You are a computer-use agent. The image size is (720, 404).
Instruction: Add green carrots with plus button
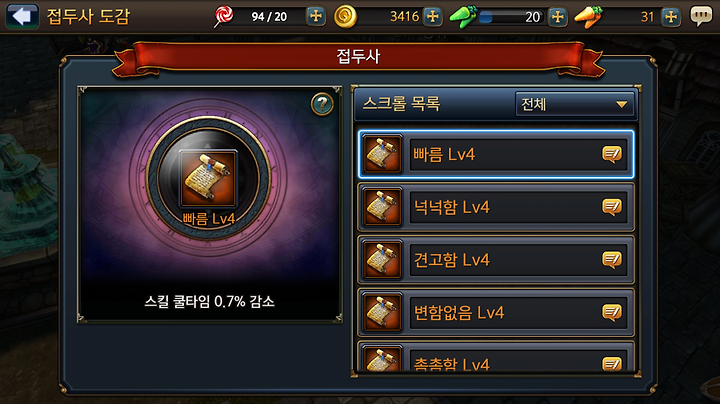557,17
